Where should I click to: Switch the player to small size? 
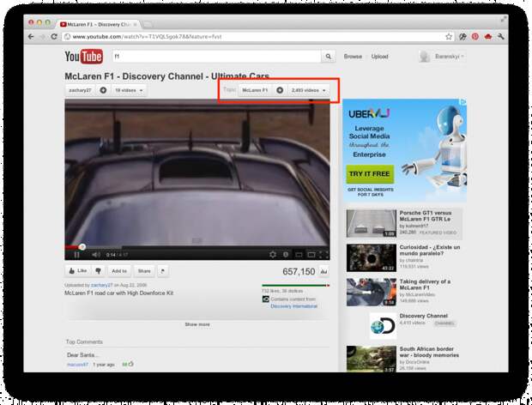pyautogui.click(x=299, y=254)
